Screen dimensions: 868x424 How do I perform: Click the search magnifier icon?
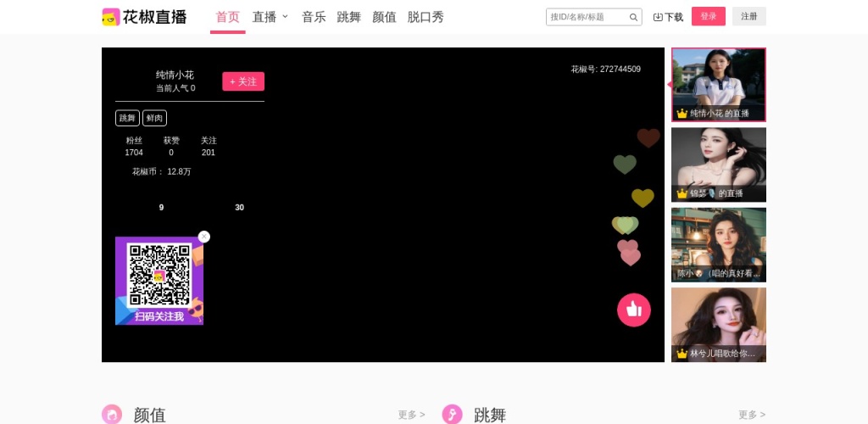tap(633, 17)
